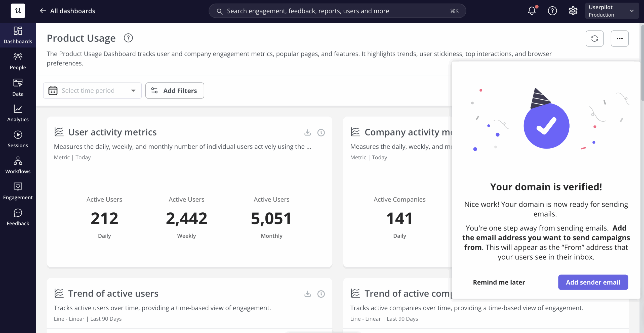Focus the search engagement and reports field

(x=337, y=11)
